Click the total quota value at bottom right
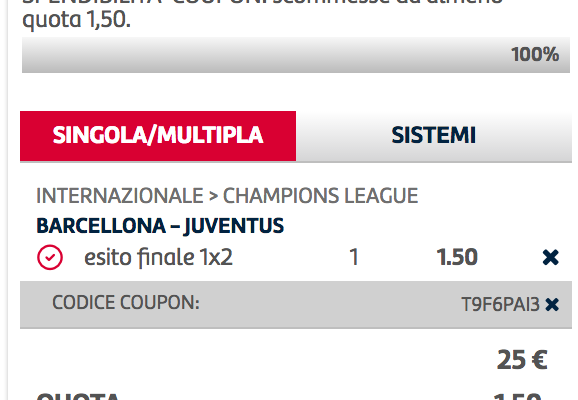The height and width of the screenshot is (400, 578). tap(518, 396)
